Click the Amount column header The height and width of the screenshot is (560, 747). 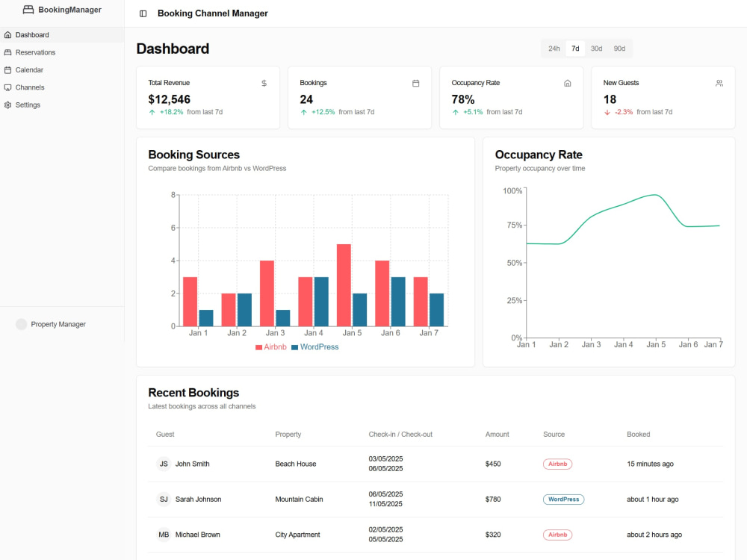click(x=498, y=435)
